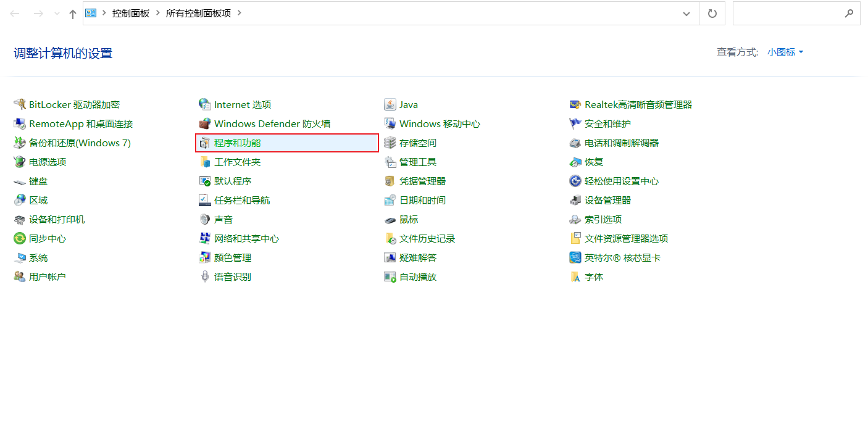
Task: Open the 文件历史记录 link
Action: pos(427,239)
